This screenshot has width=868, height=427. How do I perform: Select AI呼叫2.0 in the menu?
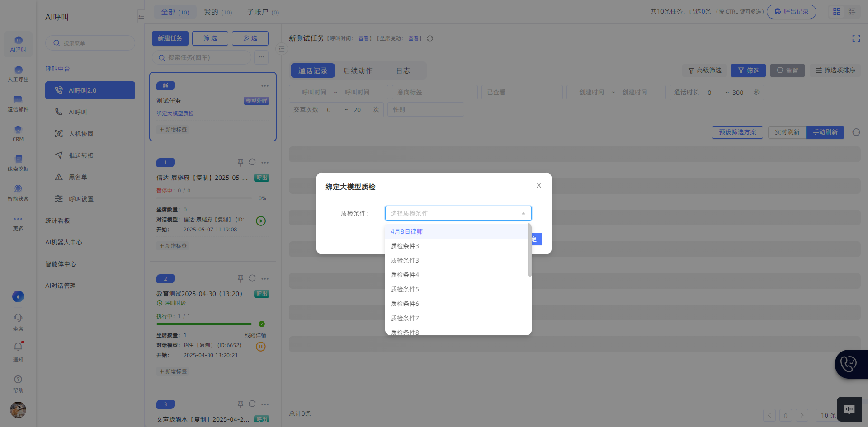90,90
